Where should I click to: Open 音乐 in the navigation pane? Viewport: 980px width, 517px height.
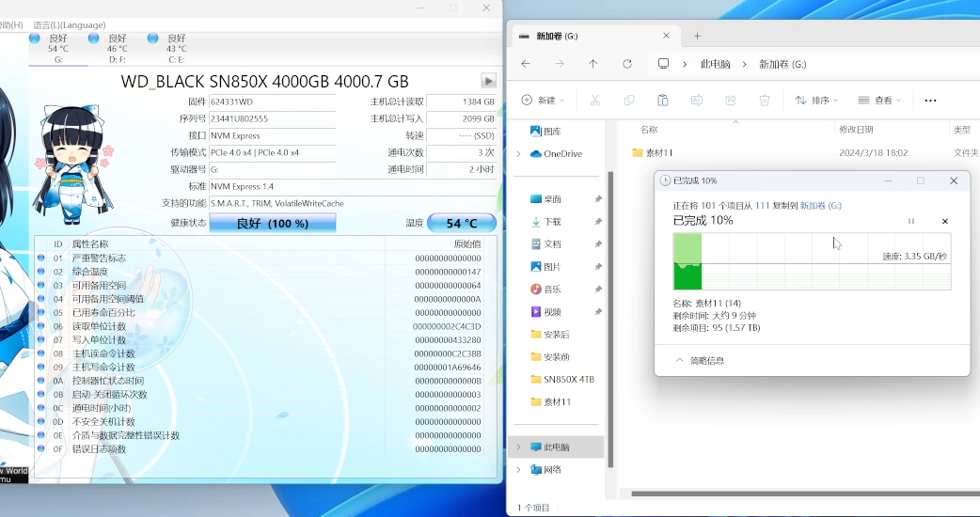tap(545, 290)
